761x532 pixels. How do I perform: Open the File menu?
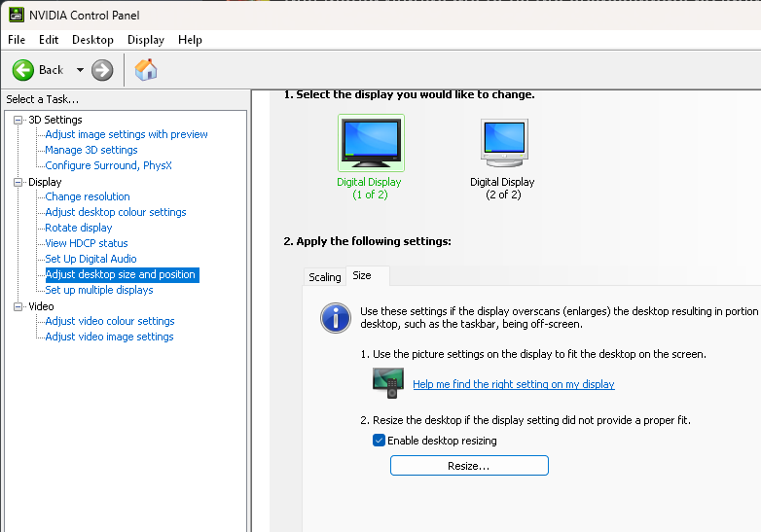[17, 40]
